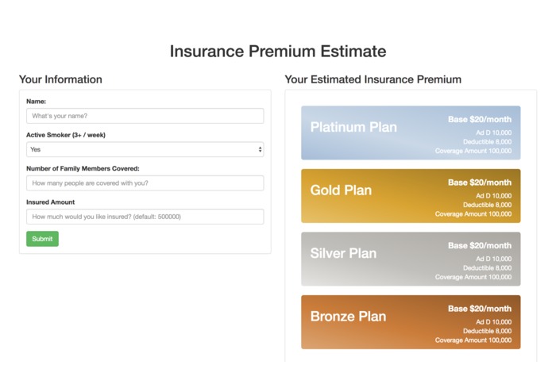Select the Silver Plan card
Screen dimensions: 552x392
click(x=411, y=259)
